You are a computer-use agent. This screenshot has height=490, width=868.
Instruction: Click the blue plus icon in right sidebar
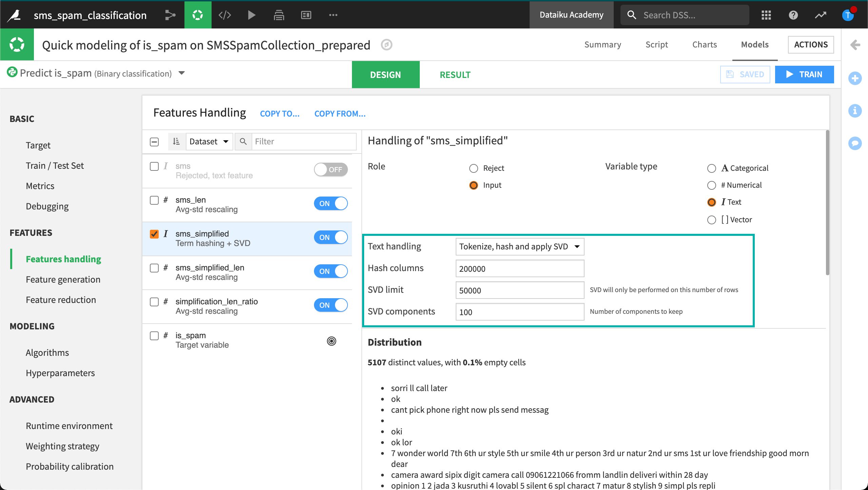click(x=855, y=79)
